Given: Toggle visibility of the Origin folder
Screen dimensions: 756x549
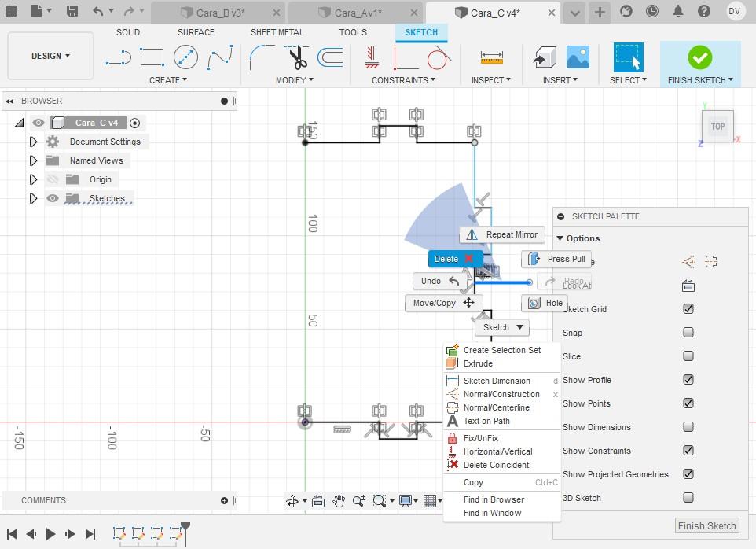Looking at the screenshot, I should [x=53, y=179].
